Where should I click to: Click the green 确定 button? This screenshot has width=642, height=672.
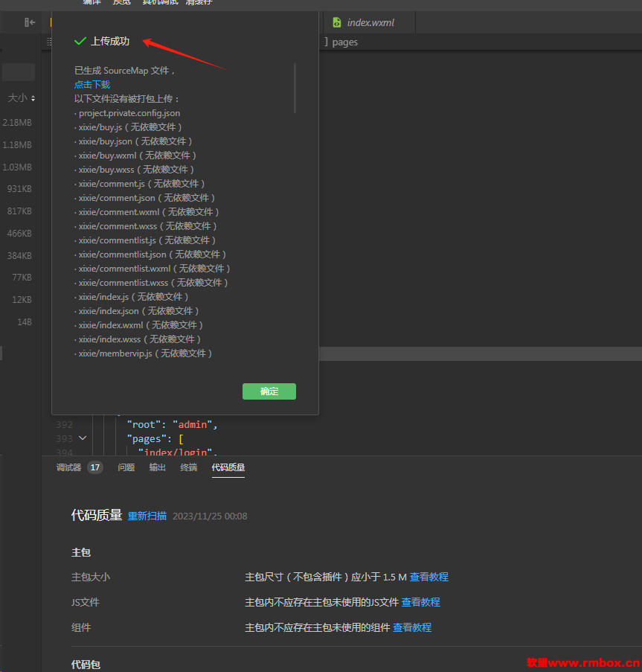[269, 391]
